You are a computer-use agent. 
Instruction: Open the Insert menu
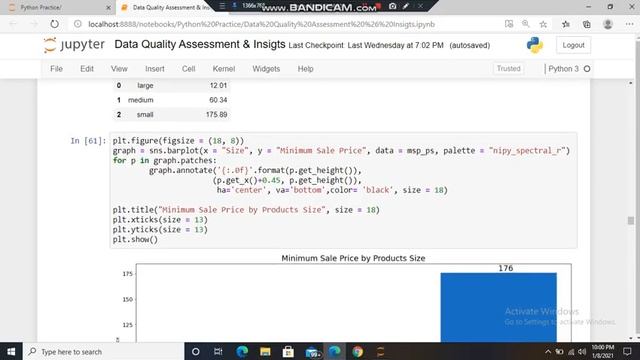[x=155, y=69]
